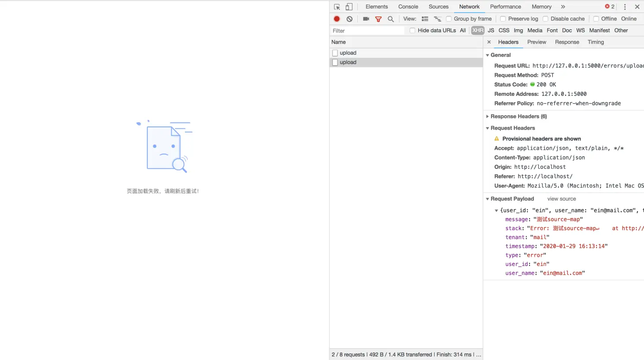
Task: Switch to the Memory tab
Action: [x=542, y=7]
